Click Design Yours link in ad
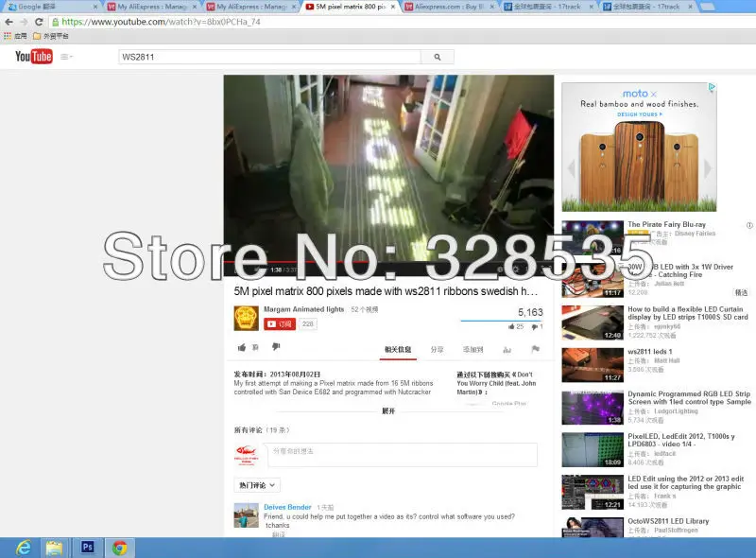 (x=640, y=114)
